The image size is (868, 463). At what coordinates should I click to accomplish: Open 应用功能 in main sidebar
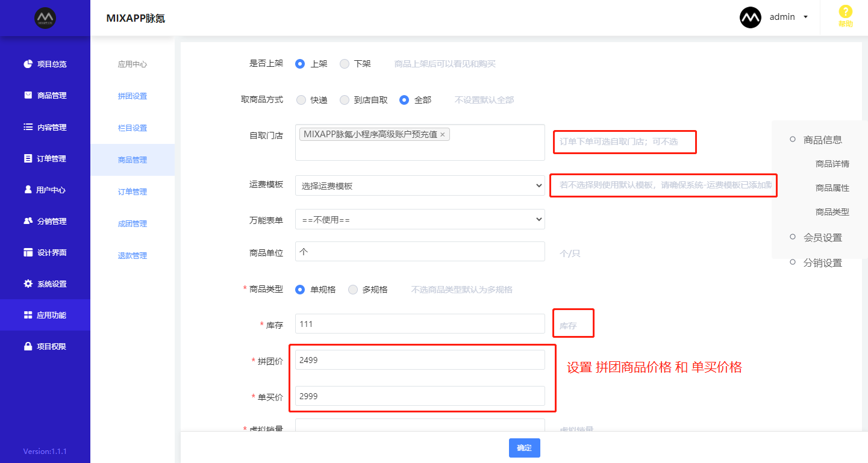pyautogui.click(x=45, y=315)
